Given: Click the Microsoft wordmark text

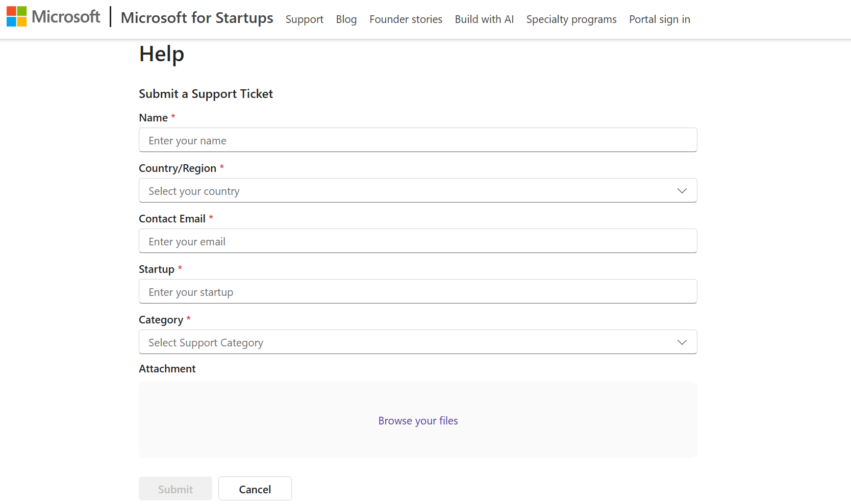Looking at the screenshot, I should 66,17.
